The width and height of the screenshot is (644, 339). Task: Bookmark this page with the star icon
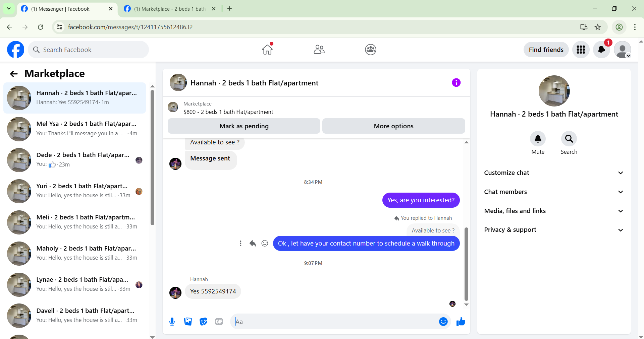point(598,27)
